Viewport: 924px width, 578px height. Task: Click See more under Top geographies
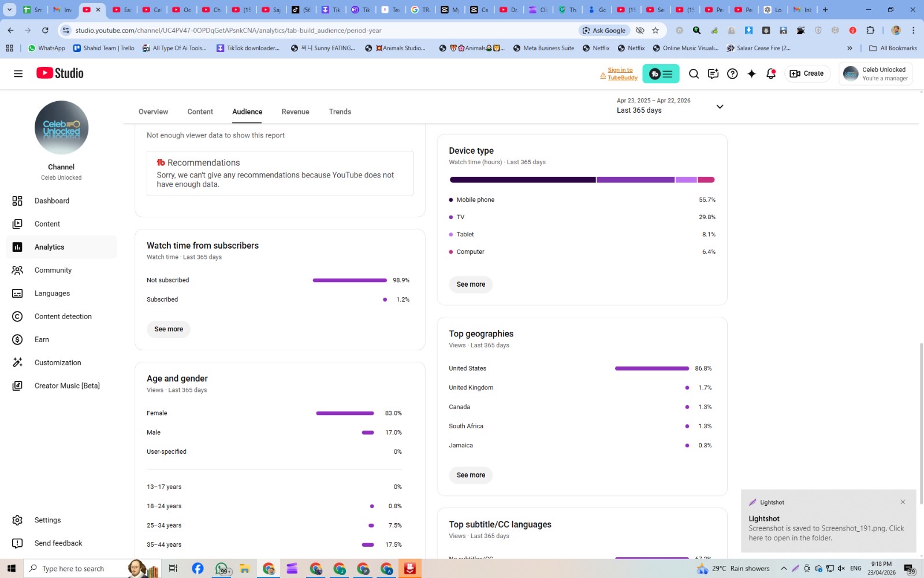(471, 475)
